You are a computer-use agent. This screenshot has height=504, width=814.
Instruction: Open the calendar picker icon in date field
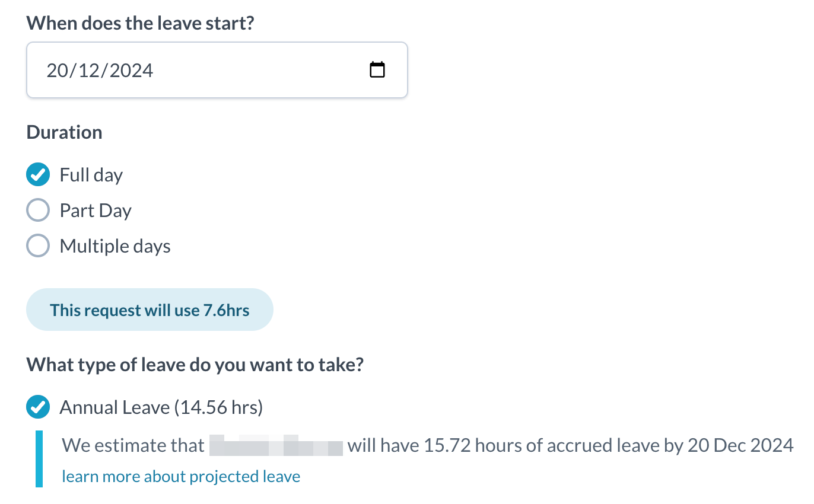pos(377,70)
